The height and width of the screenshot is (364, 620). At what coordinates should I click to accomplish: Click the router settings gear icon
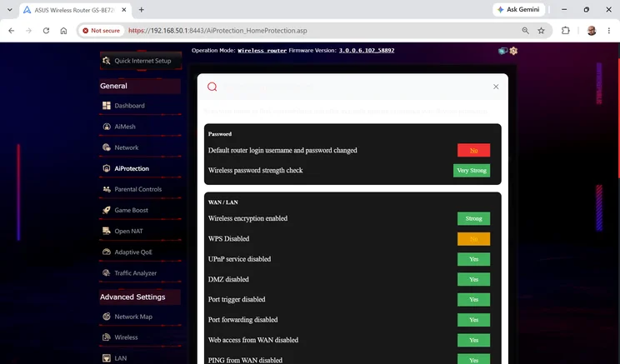coord(513,51)
